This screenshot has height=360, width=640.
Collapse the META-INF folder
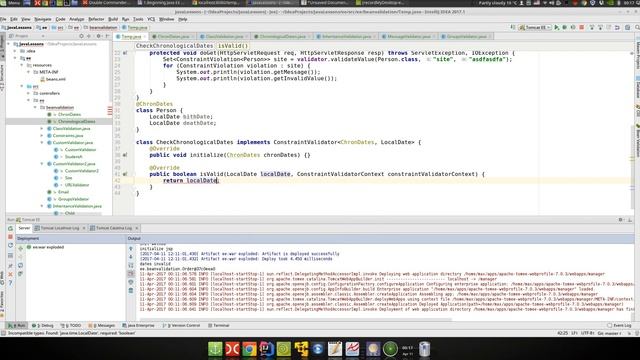tap(29, 72)
